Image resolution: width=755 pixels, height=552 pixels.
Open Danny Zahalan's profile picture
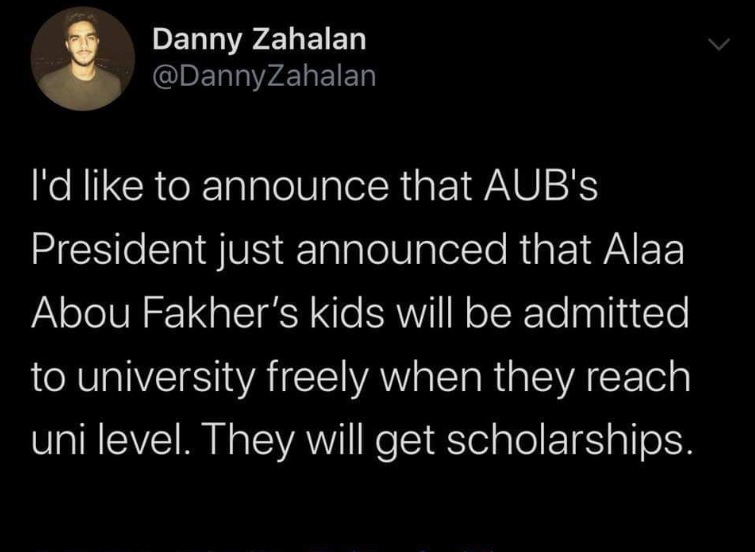pos(83,59)
